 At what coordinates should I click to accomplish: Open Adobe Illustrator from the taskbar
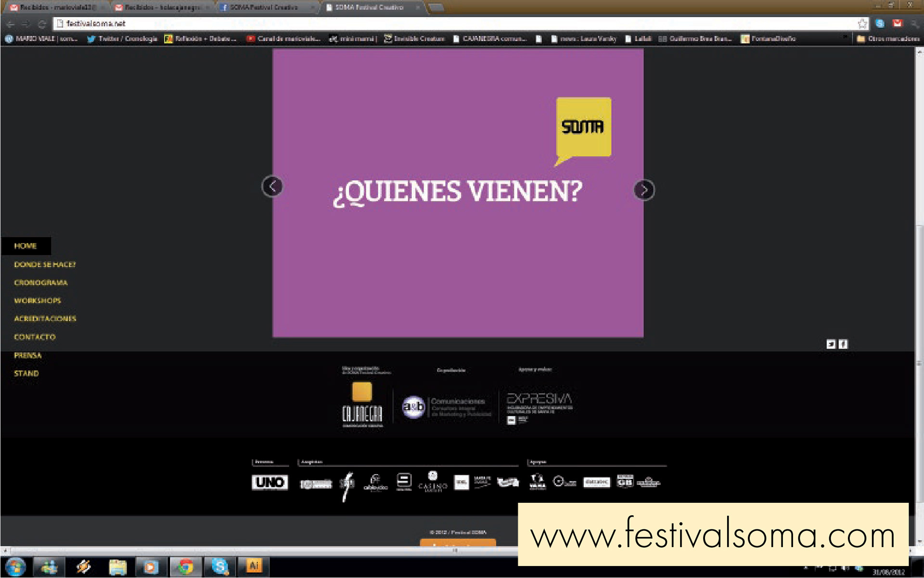254,566
